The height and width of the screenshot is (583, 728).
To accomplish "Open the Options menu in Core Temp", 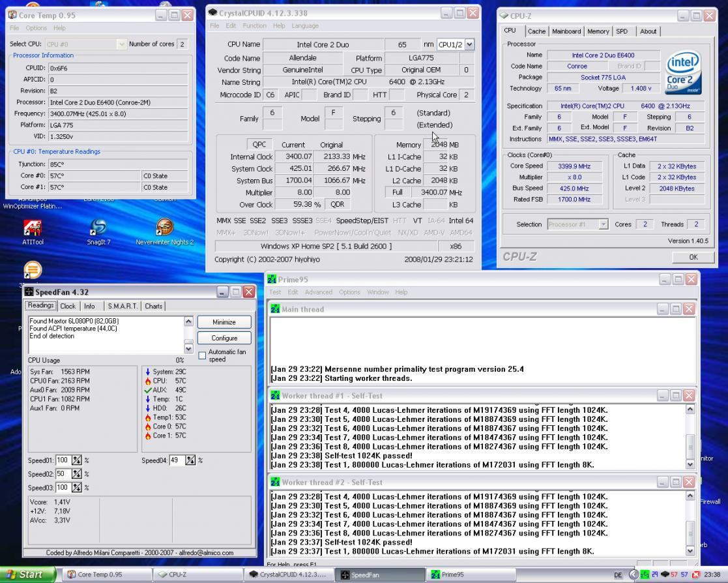I will (36, 28).
